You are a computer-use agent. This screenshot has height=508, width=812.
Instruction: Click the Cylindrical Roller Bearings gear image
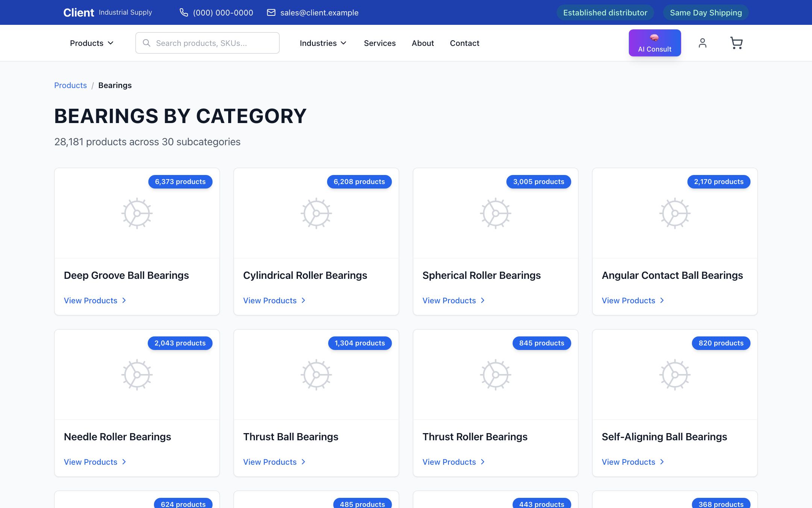(x=316, y=213)
